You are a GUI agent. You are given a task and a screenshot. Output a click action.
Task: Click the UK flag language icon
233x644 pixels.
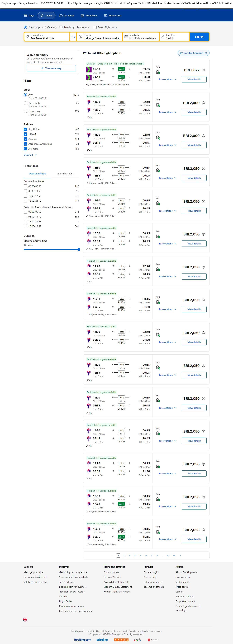tap(25, 619)
